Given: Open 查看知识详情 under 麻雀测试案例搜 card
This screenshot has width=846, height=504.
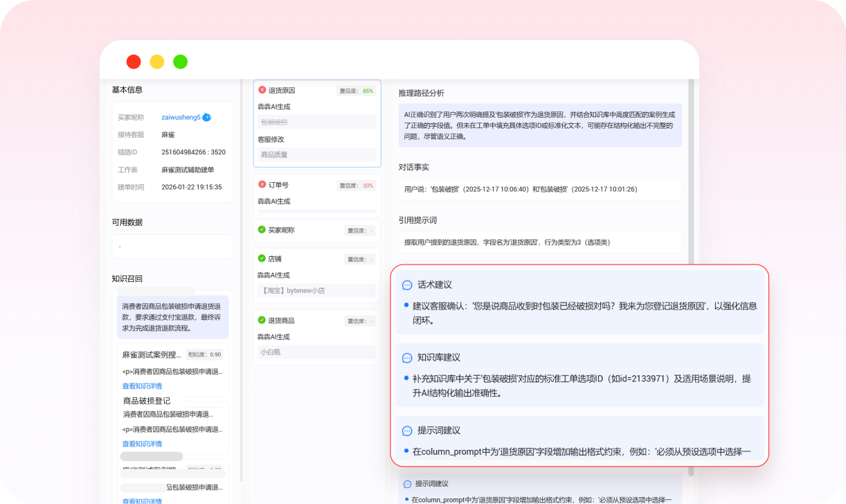Looking at the screenshot, I should click(142, 386).
